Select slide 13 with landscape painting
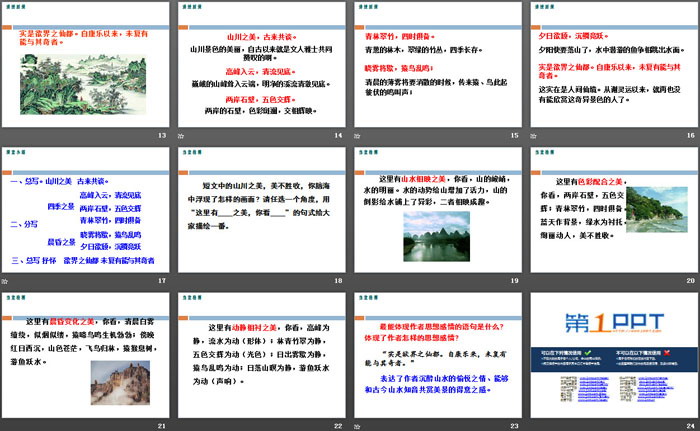The width and height of the screenshot is (700, 431). 85,65
